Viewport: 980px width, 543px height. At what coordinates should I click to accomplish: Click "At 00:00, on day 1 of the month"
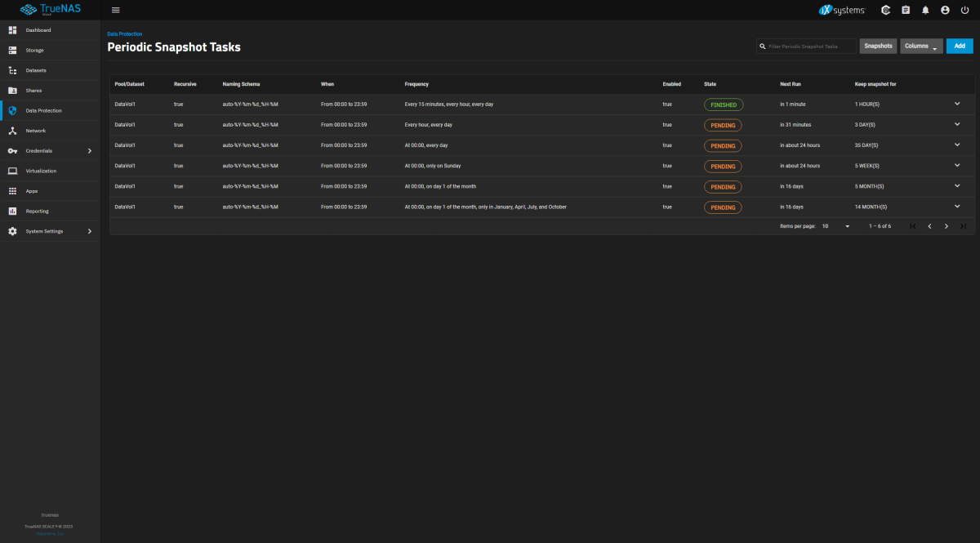(x=440, y=186)
